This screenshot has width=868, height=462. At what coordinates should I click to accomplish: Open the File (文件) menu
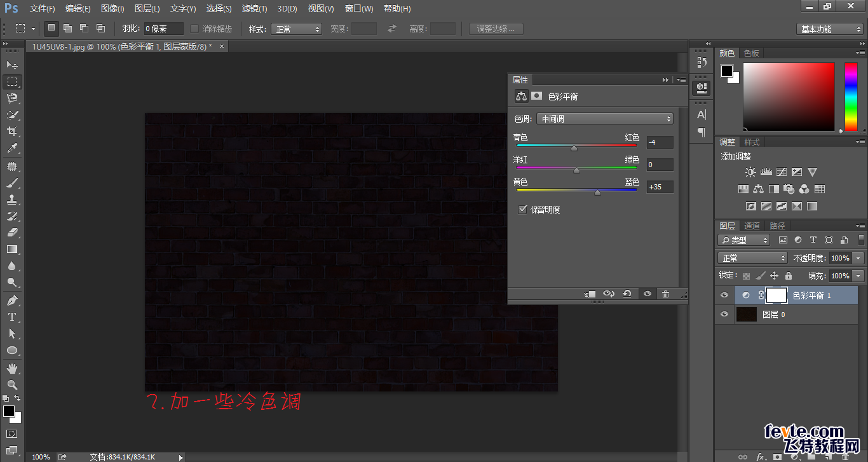coord(43,9)
